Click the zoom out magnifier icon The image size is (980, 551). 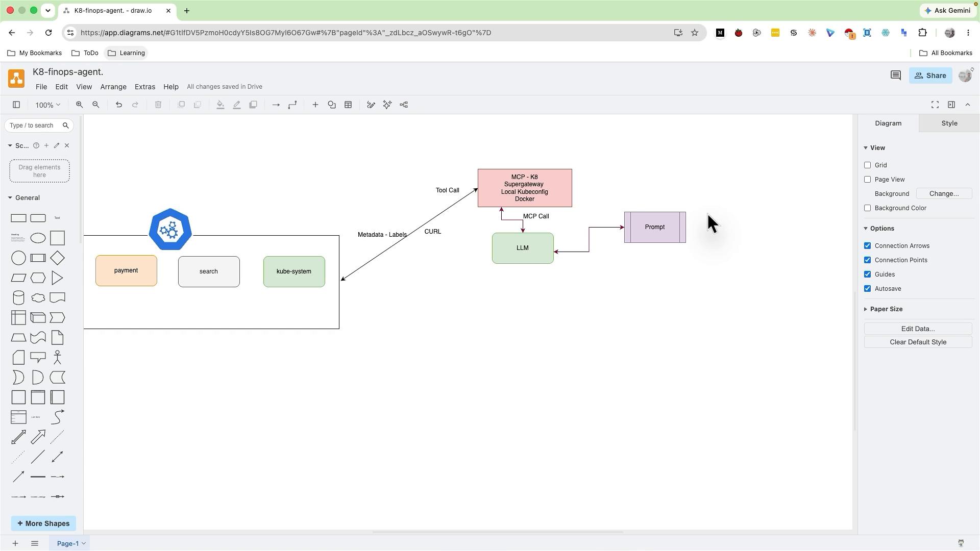tap(95, 105)
